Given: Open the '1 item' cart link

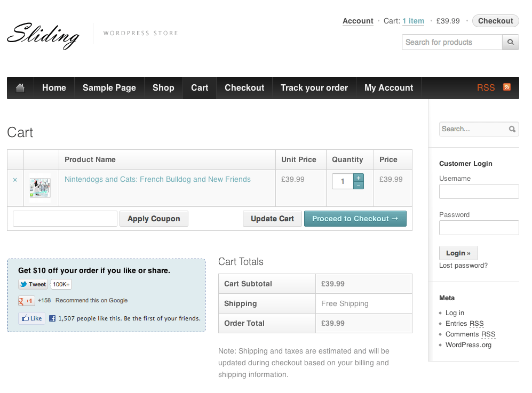Looking at the screenshot, I should 413,21.
